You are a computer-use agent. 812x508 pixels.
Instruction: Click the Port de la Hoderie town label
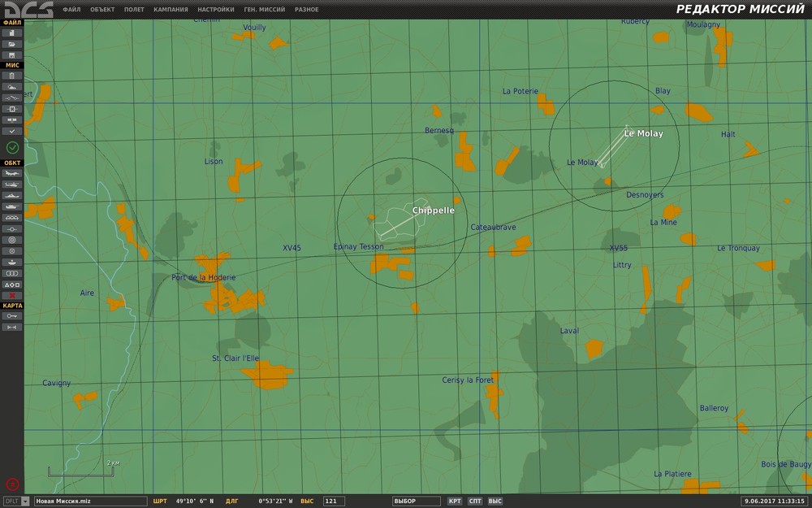(x=204, y=278)
